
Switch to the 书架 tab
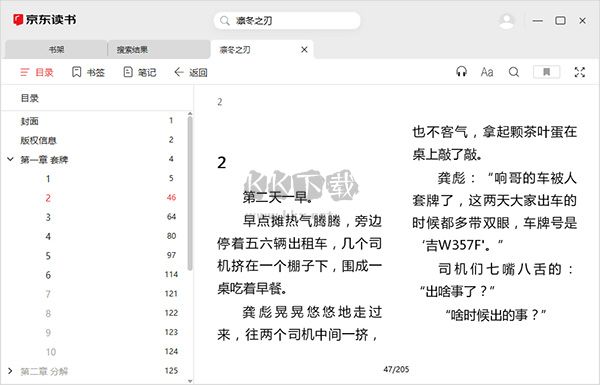pos(56,49)
